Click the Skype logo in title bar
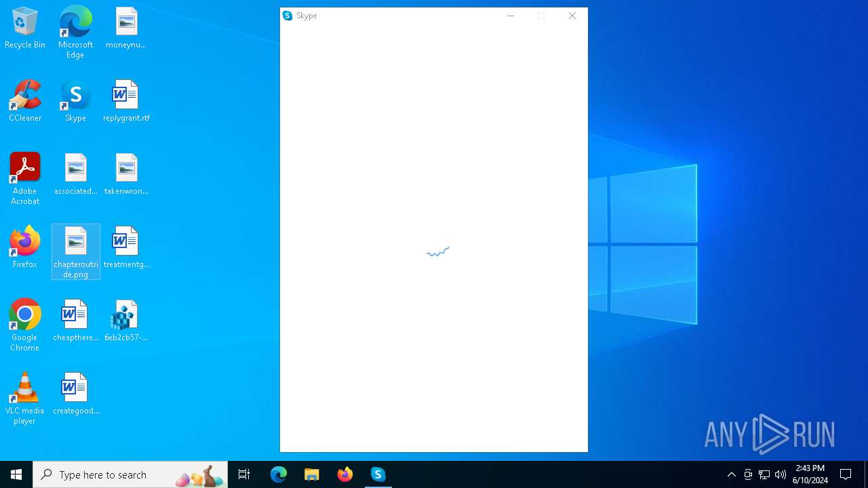This screenshot has height=488, width=868. coord(288,16)
